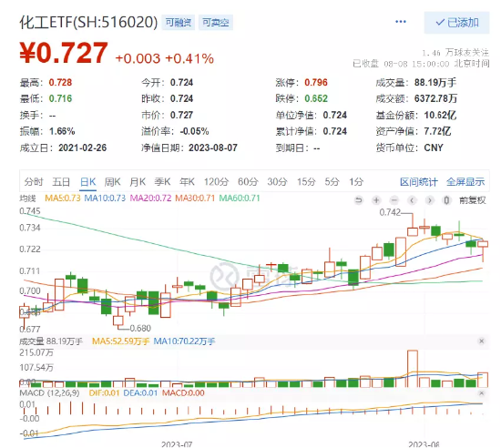Select the 周K chart tab
Viewport: 501px width, 448px height.
point(112,182)
